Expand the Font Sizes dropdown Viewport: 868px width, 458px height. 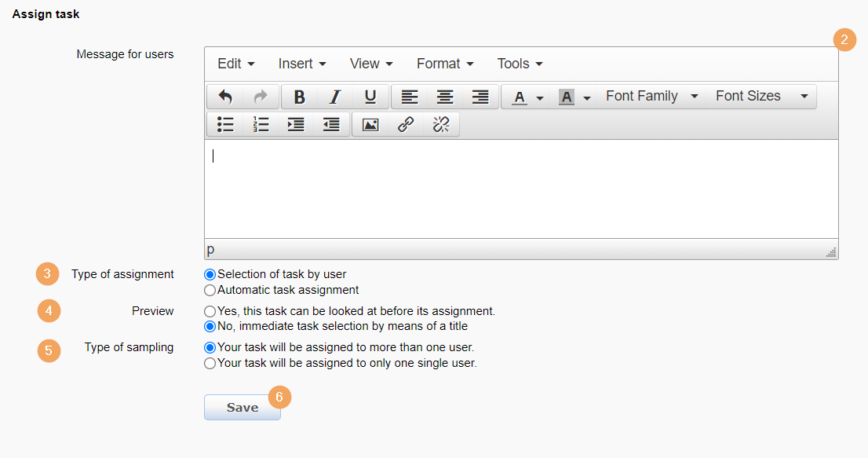(760, 97)
